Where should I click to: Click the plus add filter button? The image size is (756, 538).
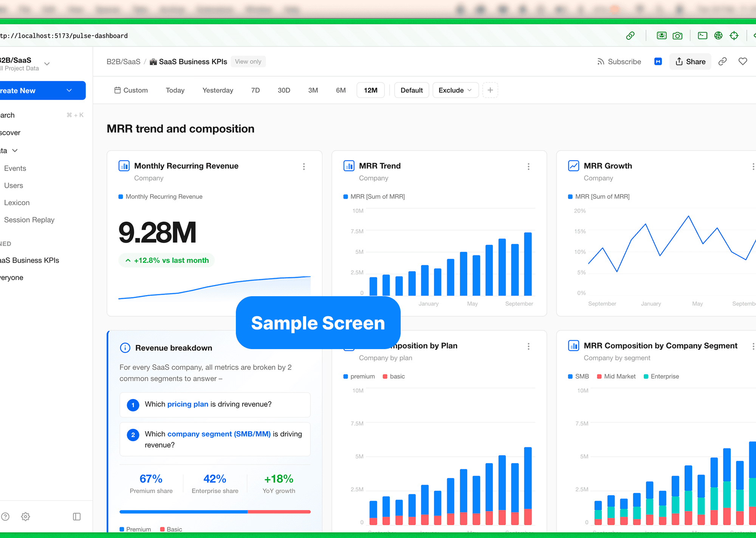click(490, 90)
